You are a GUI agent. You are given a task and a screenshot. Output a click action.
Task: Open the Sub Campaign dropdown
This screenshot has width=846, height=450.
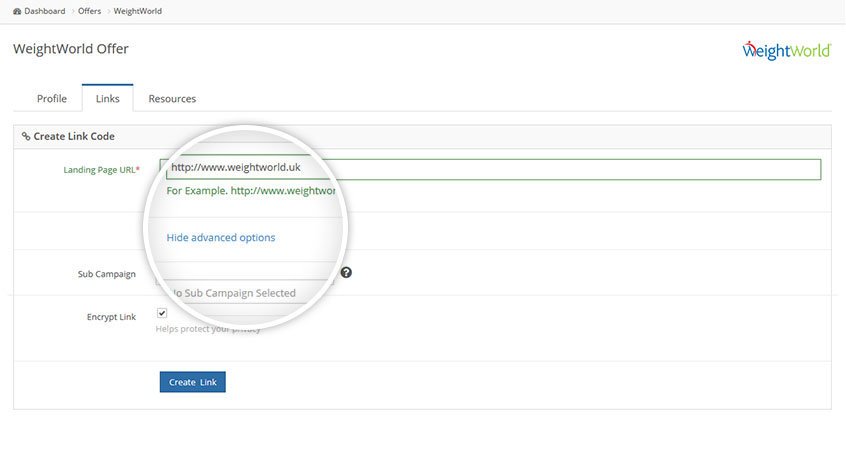245,292
